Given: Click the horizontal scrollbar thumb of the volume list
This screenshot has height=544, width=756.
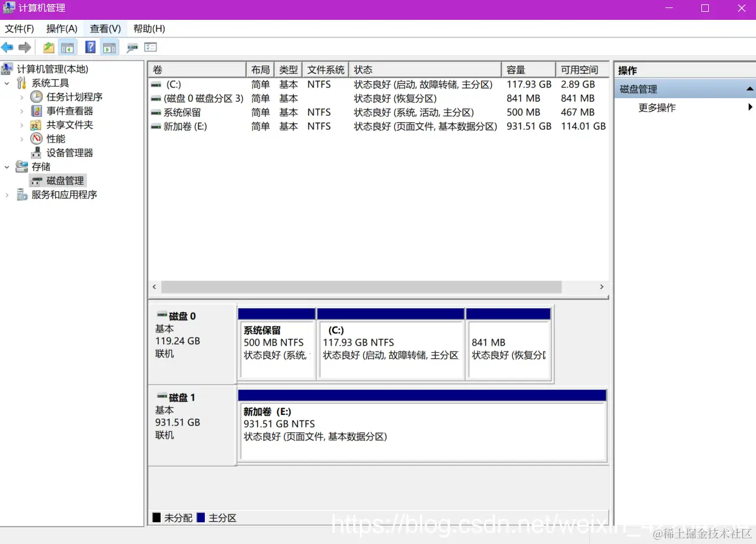Looking at the screenshot, I should coord(361,287).
